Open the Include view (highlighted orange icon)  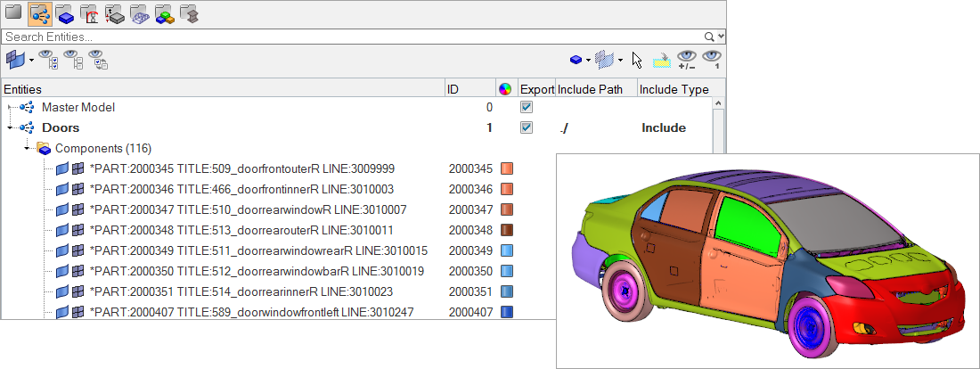tap(38, 13)
